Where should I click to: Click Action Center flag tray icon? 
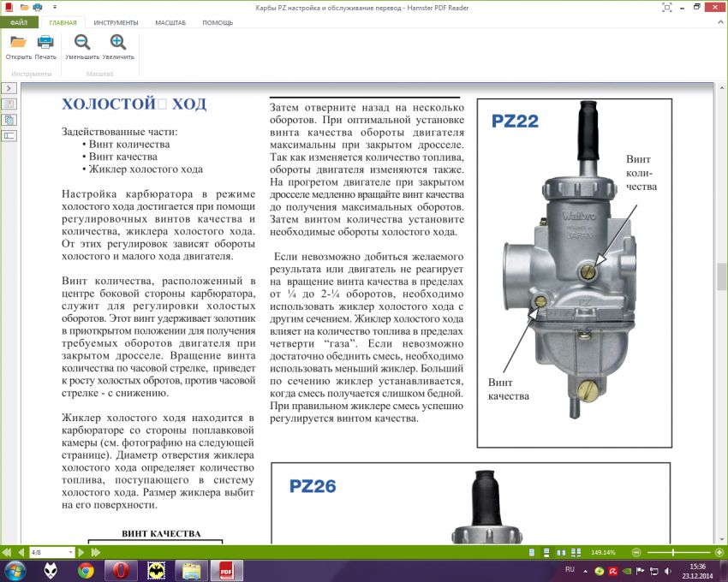(x=641, y=571)
